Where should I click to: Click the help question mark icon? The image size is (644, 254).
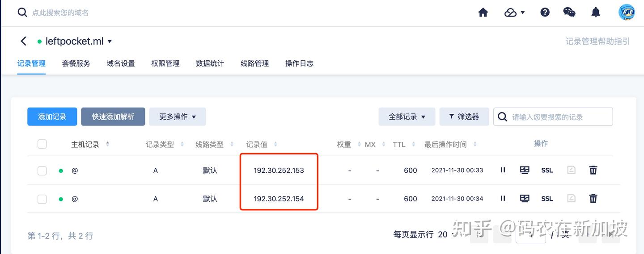pyautogui.click(x=545, y=12)
